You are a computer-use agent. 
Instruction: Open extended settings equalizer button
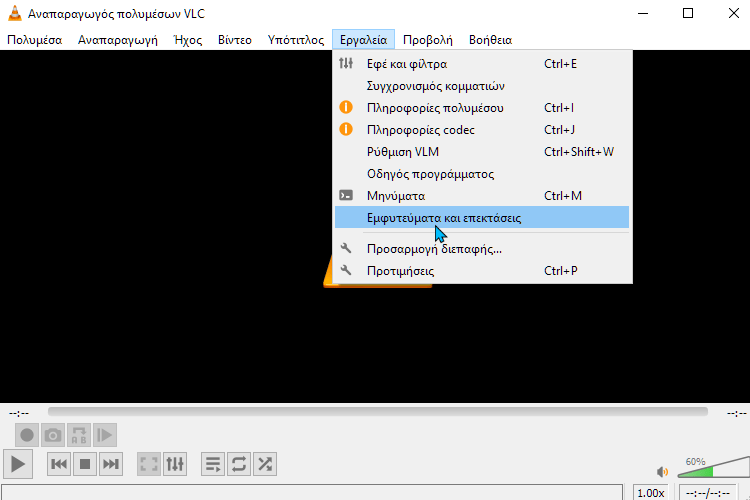[x=175, y=464]
